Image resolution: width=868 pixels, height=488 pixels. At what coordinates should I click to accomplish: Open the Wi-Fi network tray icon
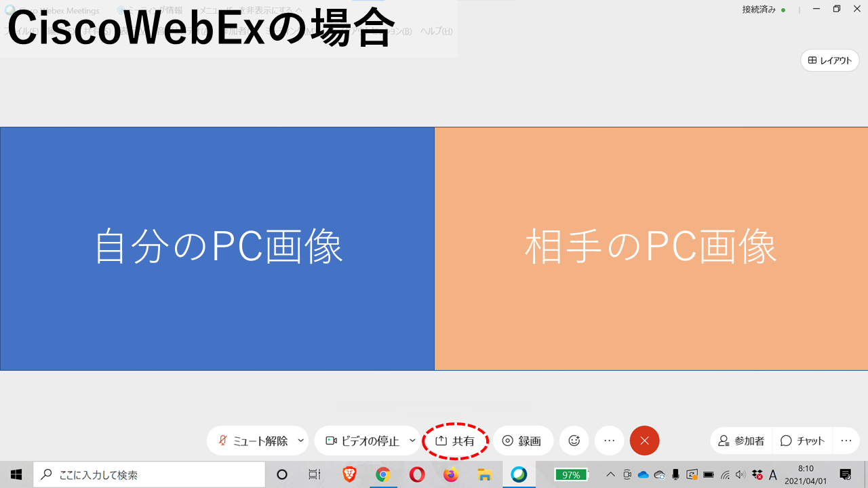click(725, 474)
